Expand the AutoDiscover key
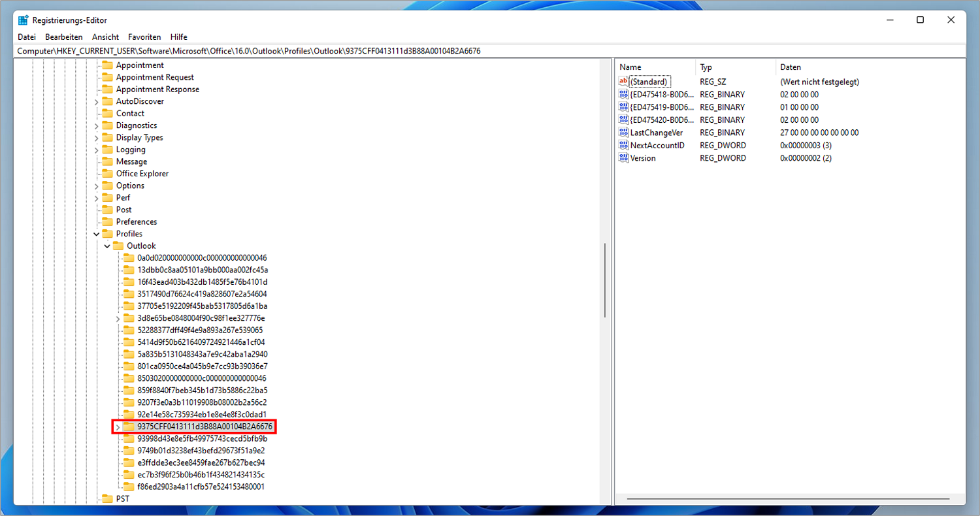The height and width of the screenshot is (516, 980). [97, 102]
